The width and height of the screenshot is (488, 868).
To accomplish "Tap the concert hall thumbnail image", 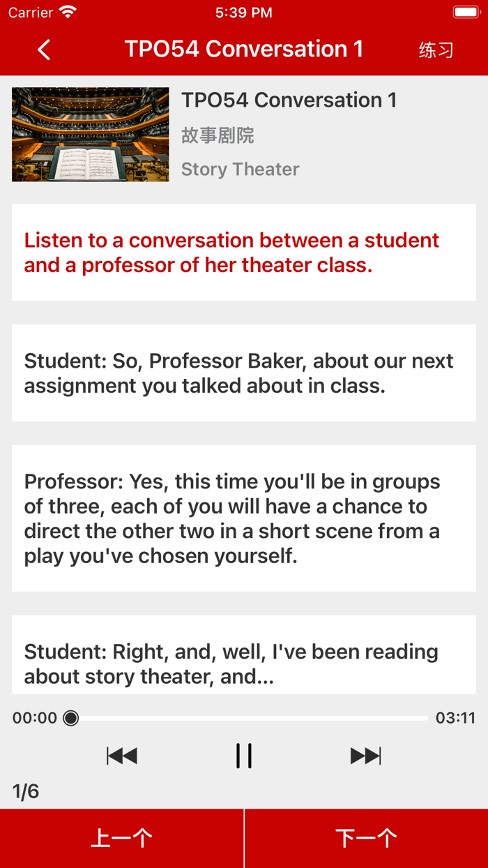I will pos(91,135).
